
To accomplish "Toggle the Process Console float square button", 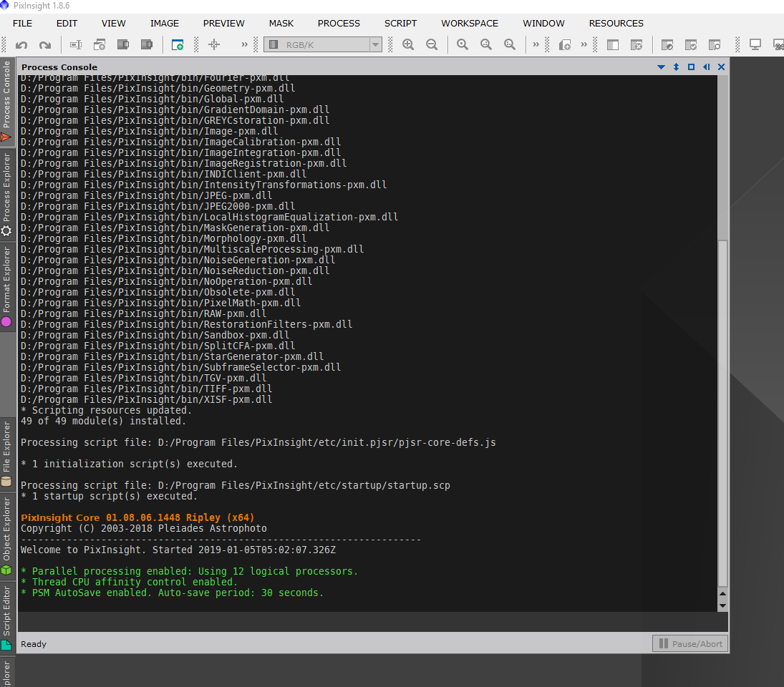I will (x=691, y=67).
